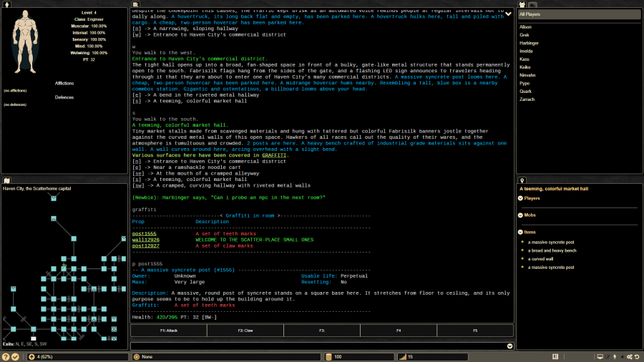Click the level progress bar showing 4 (62%)
This screenshot has width=644, height=362.
77,357
